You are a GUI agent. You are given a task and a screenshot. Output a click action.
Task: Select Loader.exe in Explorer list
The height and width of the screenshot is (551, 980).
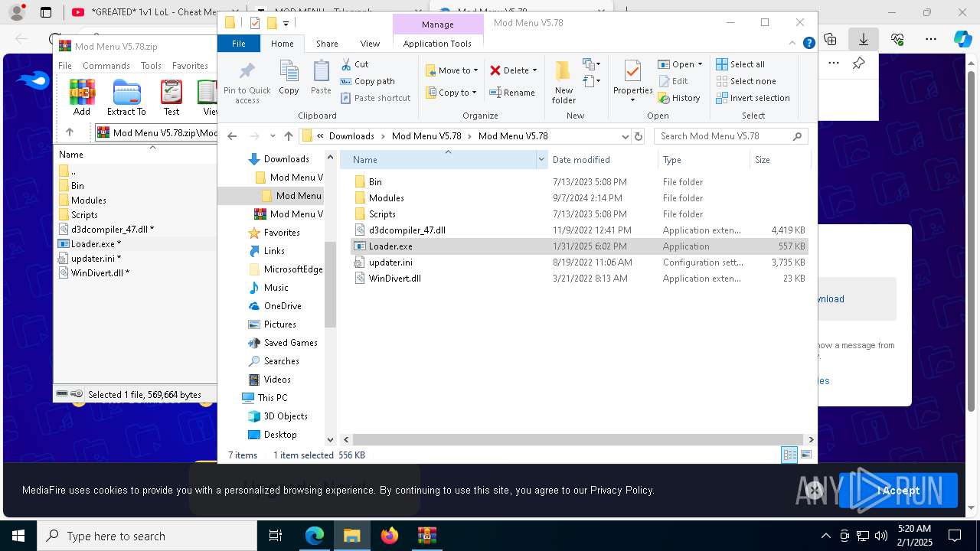tap(579, 246)
